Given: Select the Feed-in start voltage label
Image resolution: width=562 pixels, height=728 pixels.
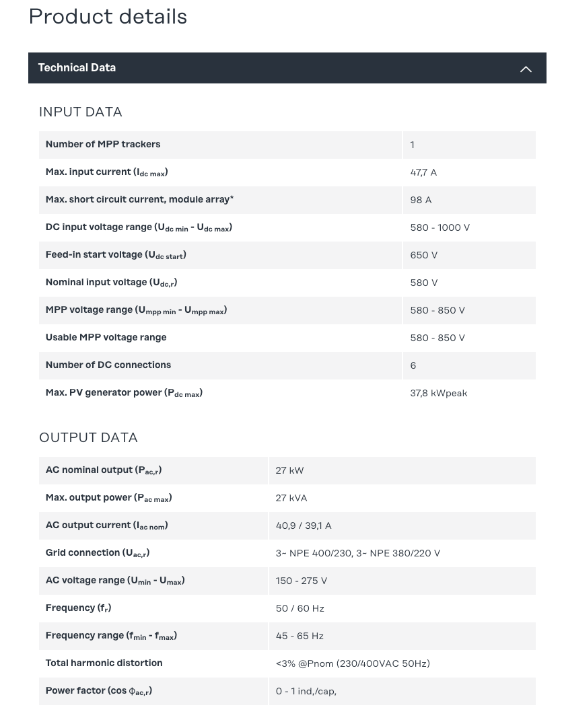Looking at the screenshot, I should [x=116, y=255].
